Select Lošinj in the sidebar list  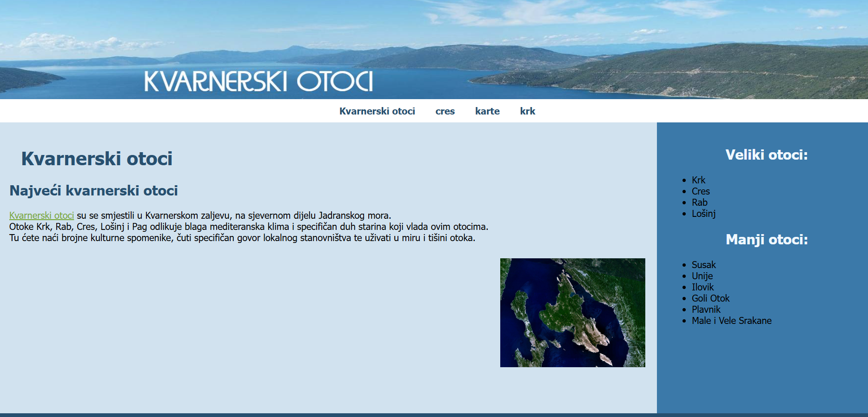coord(703,214)
